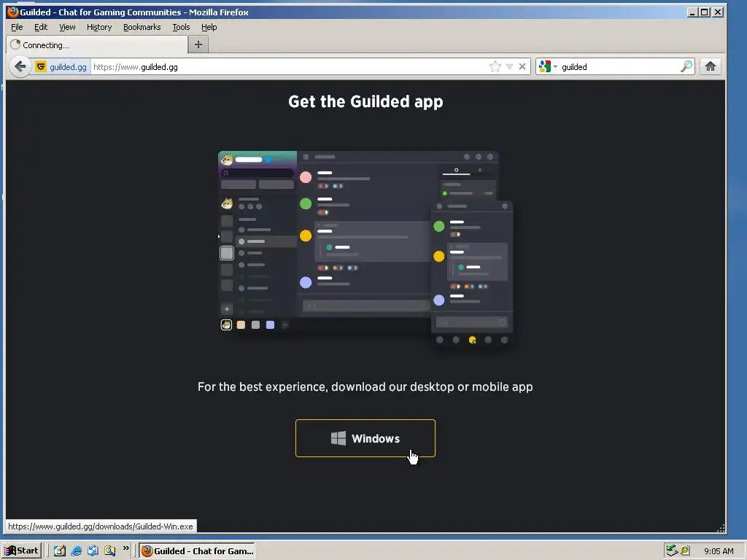Image resolution: width=747 pixels, height=560 pixels.
Task: Open a new tab with plus button
Action: coord(198,44)
